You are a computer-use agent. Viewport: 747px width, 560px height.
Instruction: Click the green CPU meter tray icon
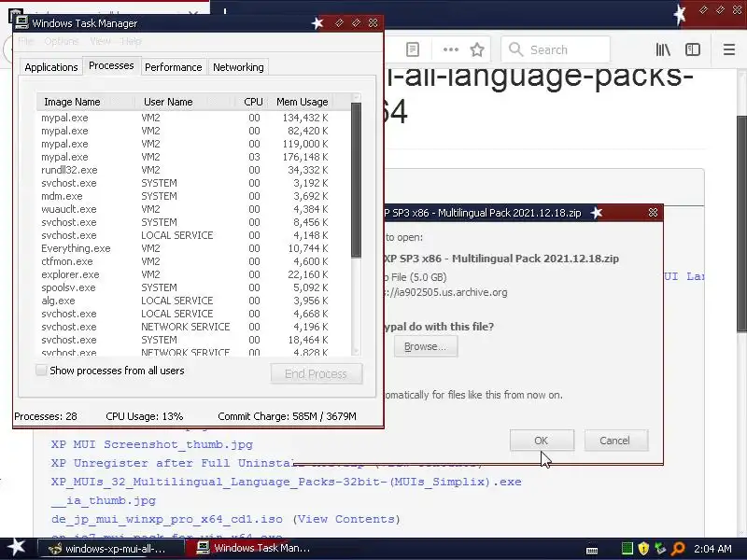(627, 549)
